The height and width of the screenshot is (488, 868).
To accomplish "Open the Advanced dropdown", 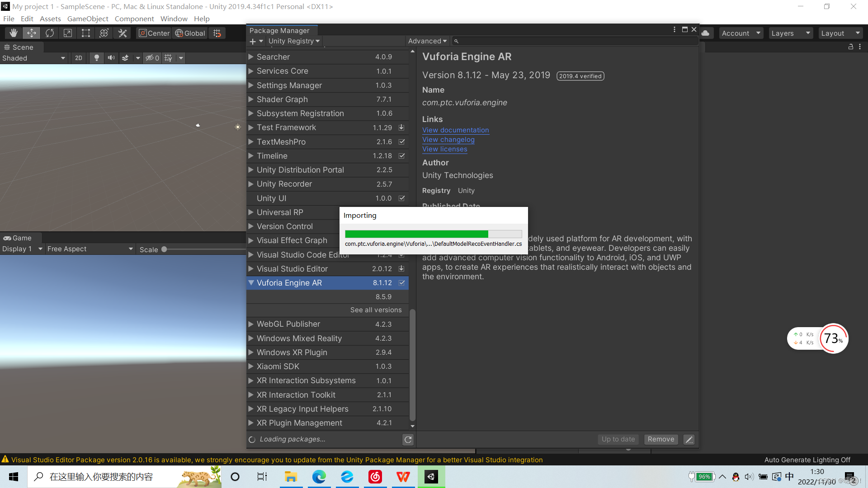I will point(427,41).
